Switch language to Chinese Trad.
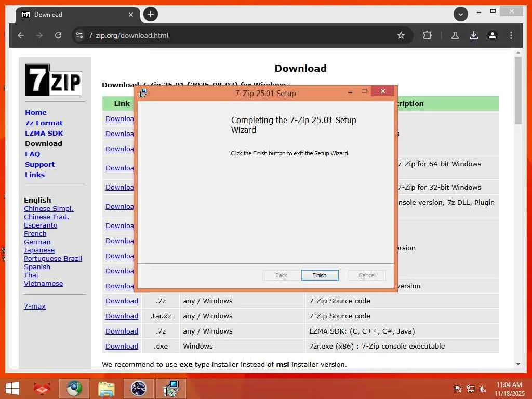This screenshot has width=532, height=399. [46, 217]
